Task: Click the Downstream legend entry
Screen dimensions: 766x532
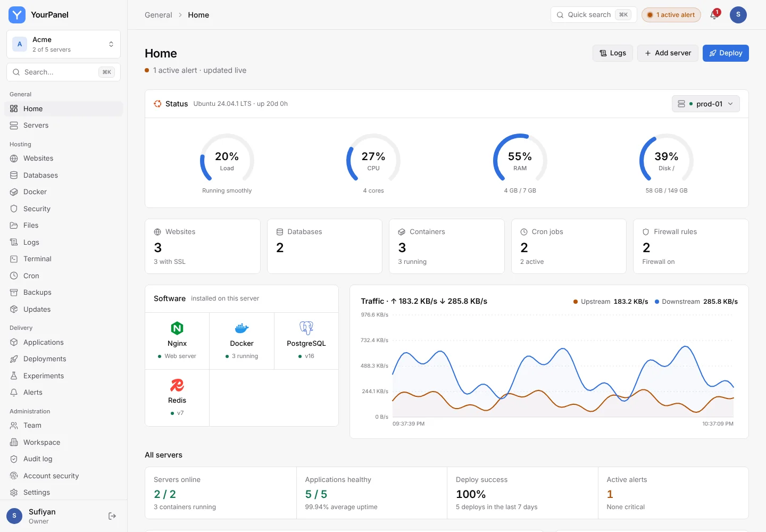Action: [696, 302]
